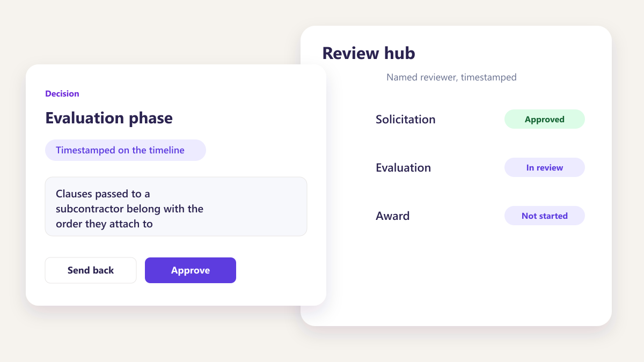Select the In review status badge
The image size is (644, 362).
tap(544, 167)
